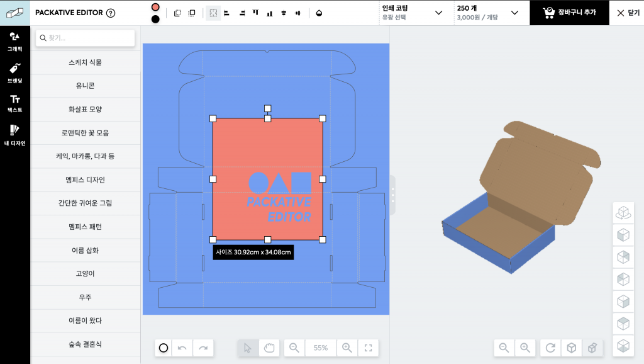The height and width of the screenshot is (364, 644).
Task: Pick the black color swatch
Action: pyautogui.click(x=155, y=19)
